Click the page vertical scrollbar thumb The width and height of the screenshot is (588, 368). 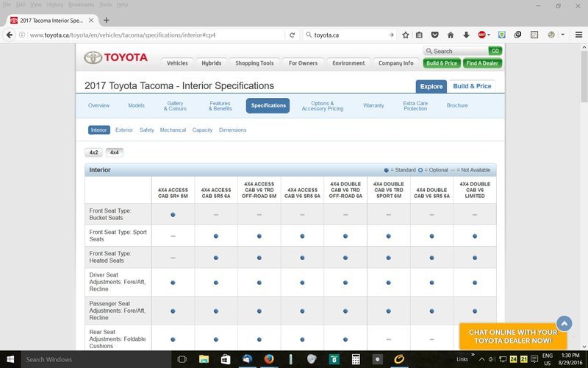click(584, 77)
